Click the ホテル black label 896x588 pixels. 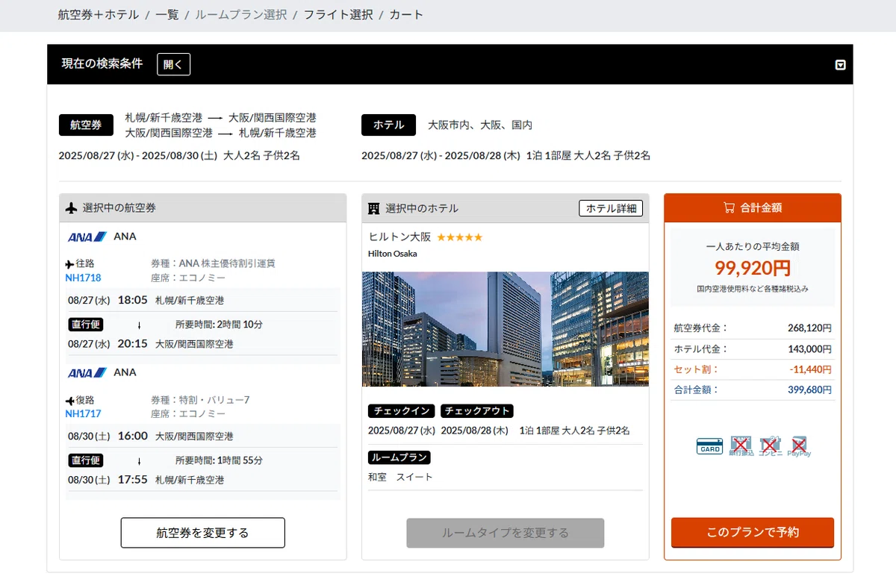click(388, 125)
